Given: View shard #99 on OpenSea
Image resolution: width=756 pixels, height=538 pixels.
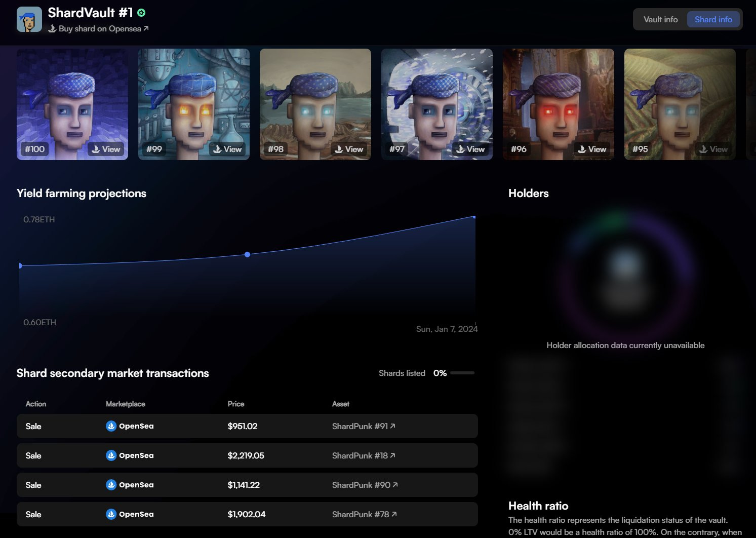Looking at the screenshot, I should pyautogui.click(x=227, y=149).
